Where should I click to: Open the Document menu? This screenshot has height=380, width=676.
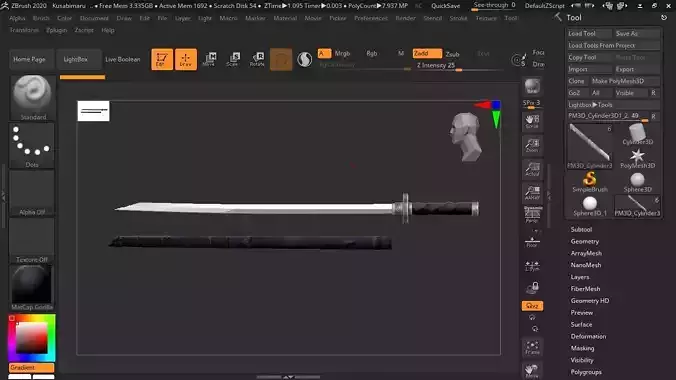click(x=94, y=18)
